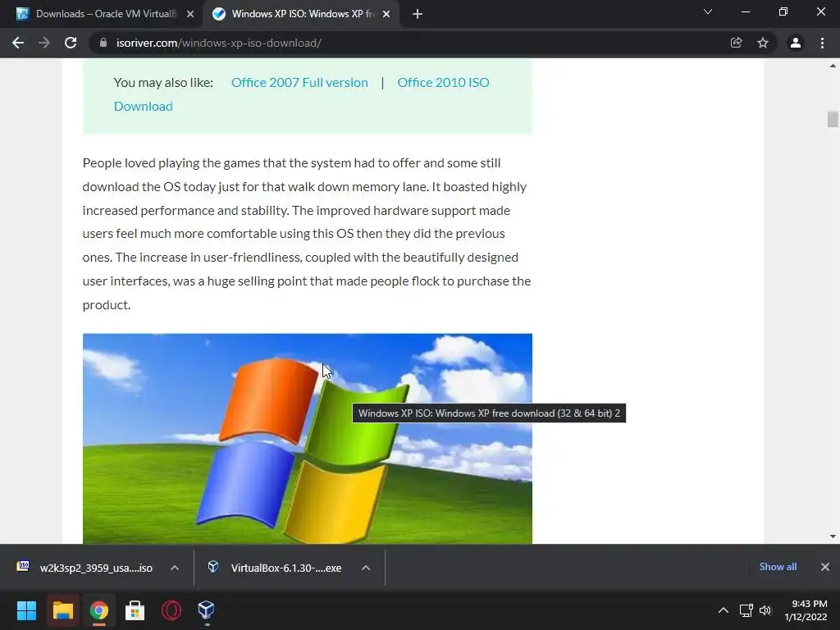Click the Windows XP logo image

click(308, 439)
